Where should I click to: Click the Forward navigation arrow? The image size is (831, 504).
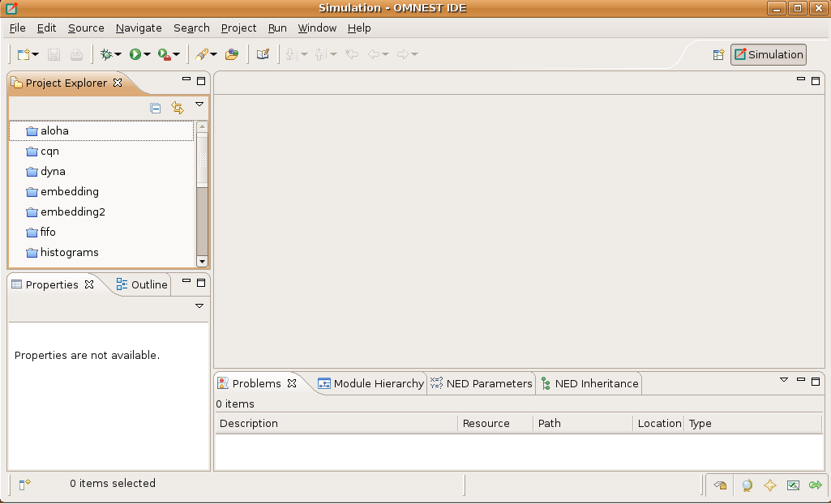click(x=403, y=54)
